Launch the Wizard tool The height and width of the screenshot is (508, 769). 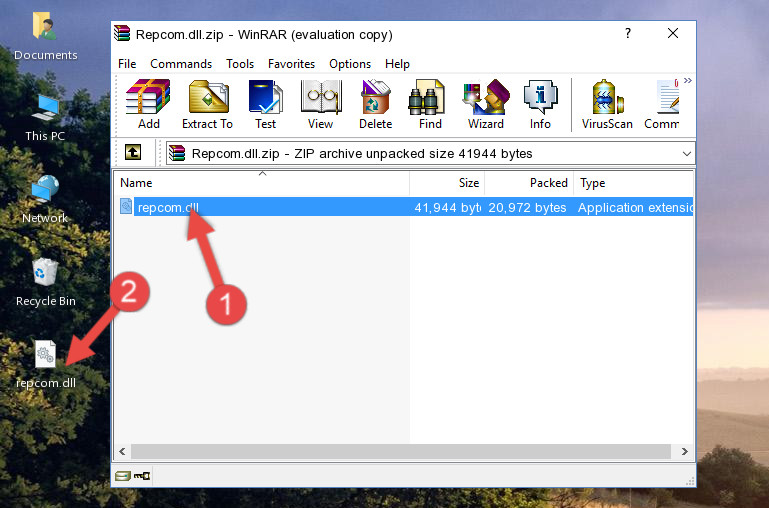coord(486,104)
